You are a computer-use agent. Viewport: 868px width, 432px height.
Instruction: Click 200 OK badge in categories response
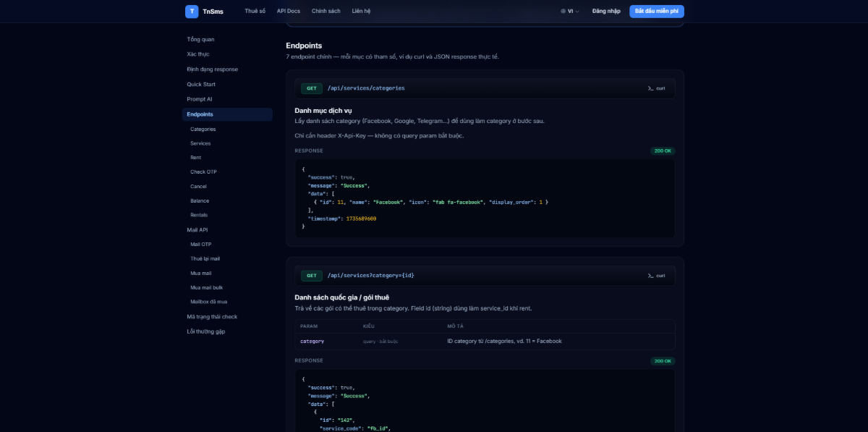pos(663,151)
